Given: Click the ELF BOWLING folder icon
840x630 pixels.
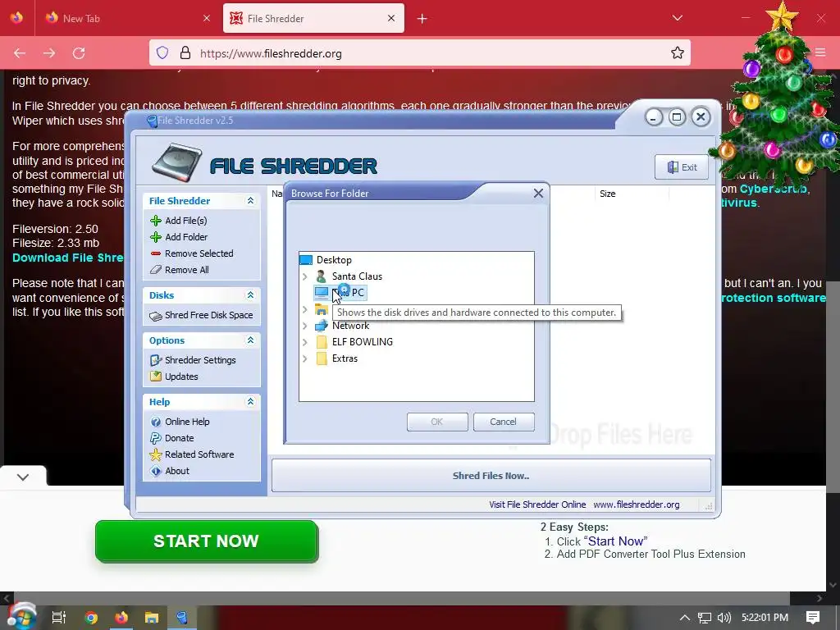Looking at the screenshot, I should pyautogui.click(x=322, y=342).
